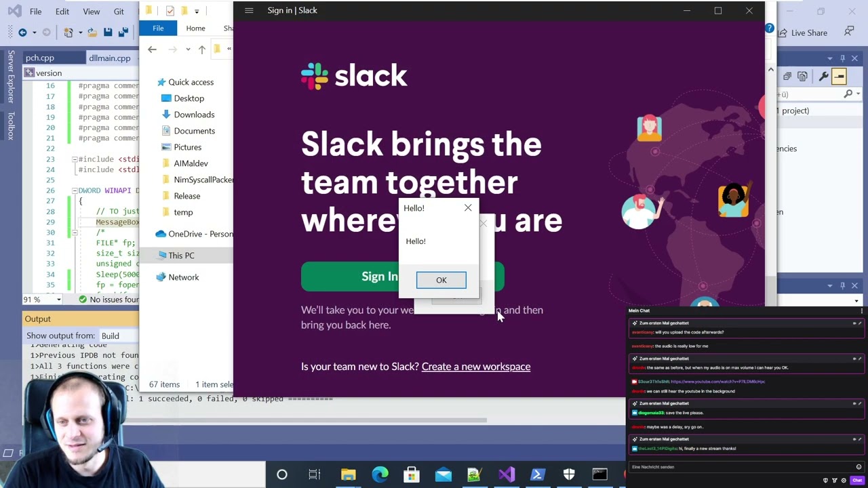The height and width of the screenshot is (488, 868).
Task: Select OneDrive - Personal in navigation pane
Action: (x=194, y=234)
